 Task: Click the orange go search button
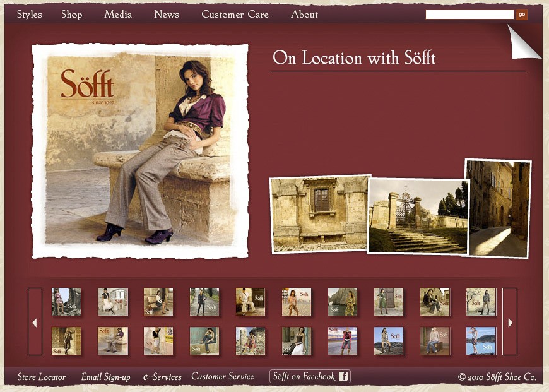[522, 15]
